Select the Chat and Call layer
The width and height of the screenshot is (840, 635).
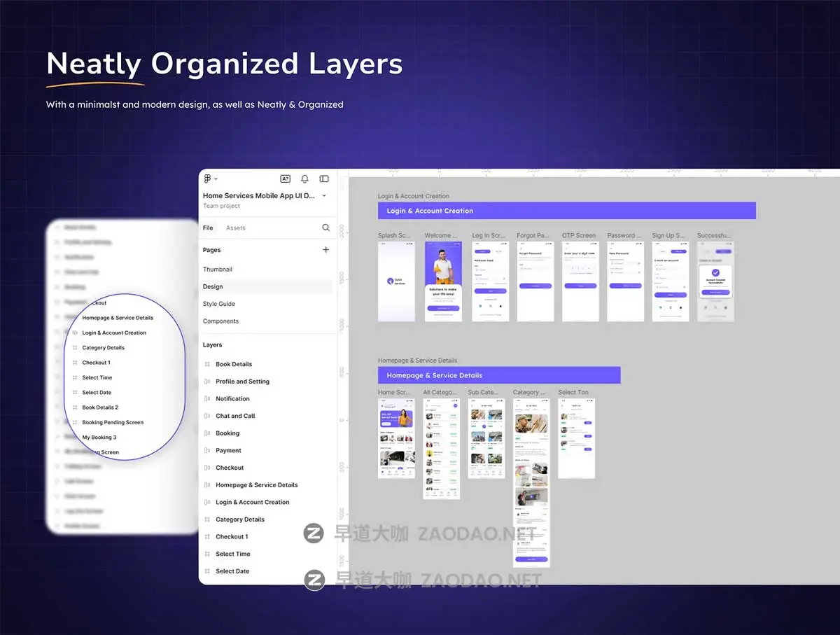[235, 416]
